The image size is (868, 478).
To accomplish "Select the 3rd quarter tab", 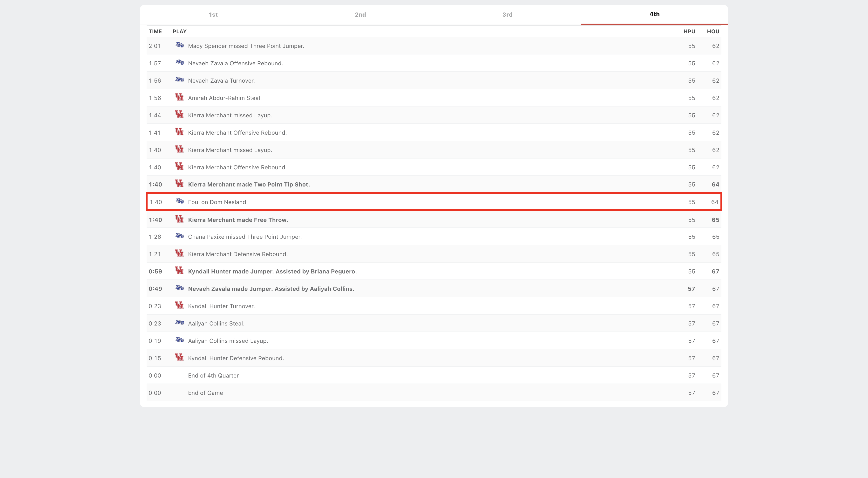I will coord(507,14).
